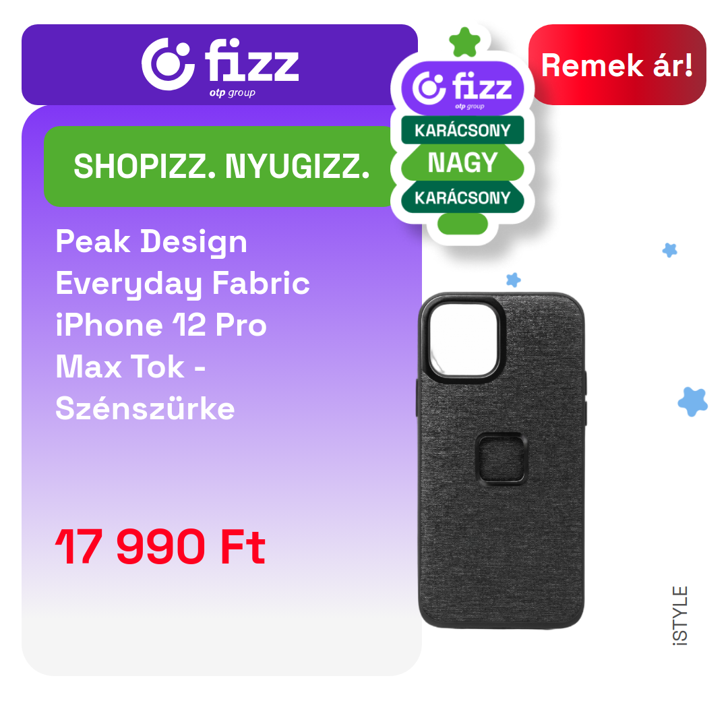Click the green NAGY tree segment
Screen dimensions: 728x728
pyautogui.click(x=462, y=162)
